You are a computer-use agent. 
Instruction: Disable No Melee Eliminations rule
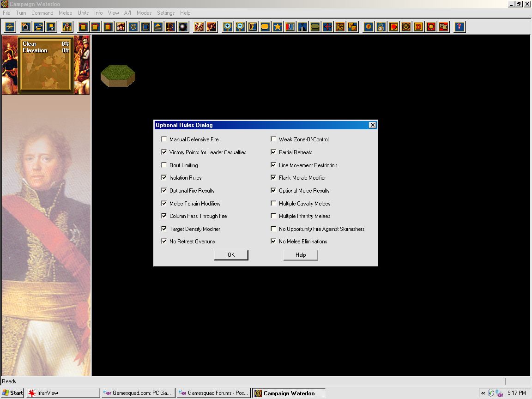click(x=273, y=242)
